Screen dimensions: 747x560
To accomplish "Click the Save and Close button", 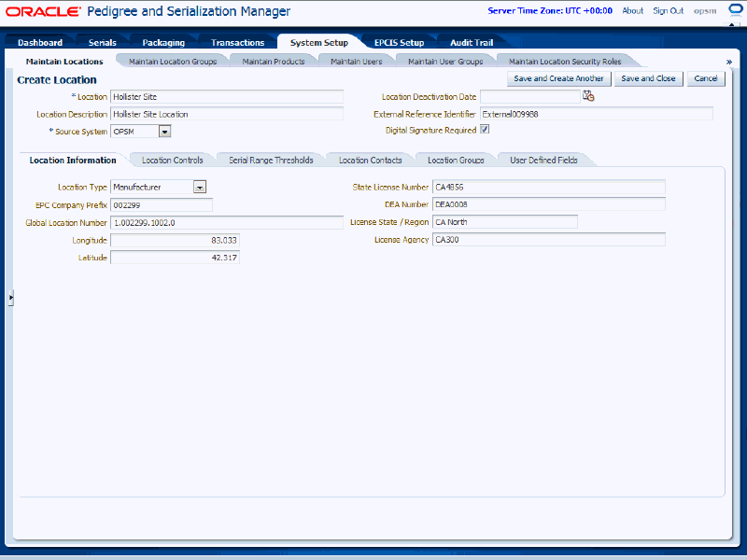I will point(648,78).
